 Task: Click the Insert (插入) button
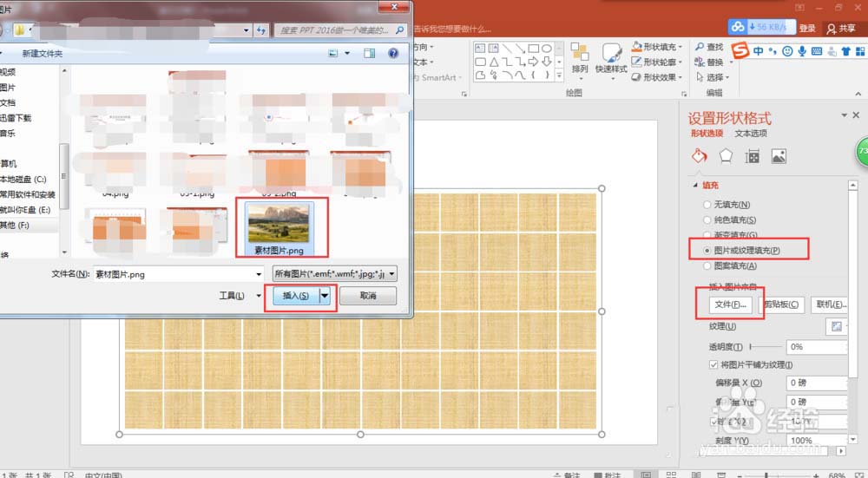pos(296,296)
